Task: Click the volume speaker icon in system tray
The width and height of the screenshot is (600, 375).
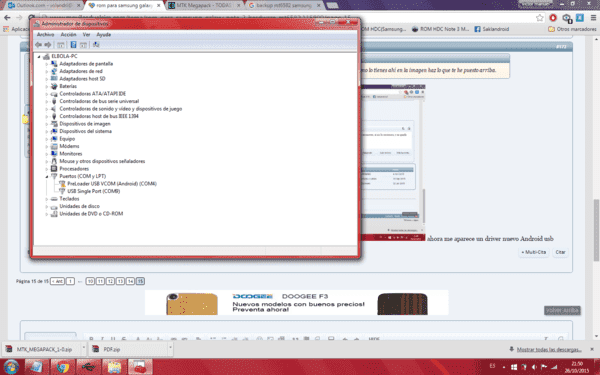Action: pyautogui.click(x=534, y=367)
